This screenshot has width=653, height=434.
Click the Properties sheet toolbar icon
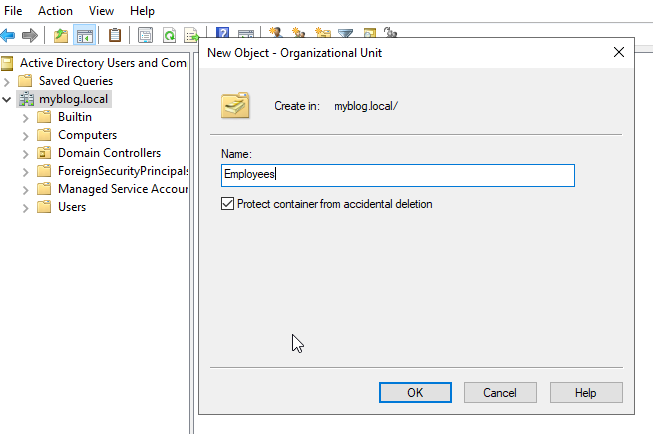145,35
